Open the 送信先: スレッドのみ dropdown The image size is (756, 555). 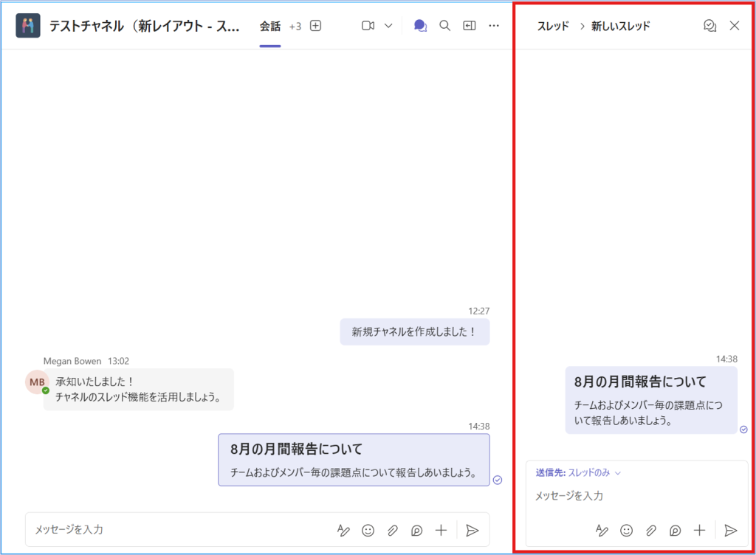point(578,472)
